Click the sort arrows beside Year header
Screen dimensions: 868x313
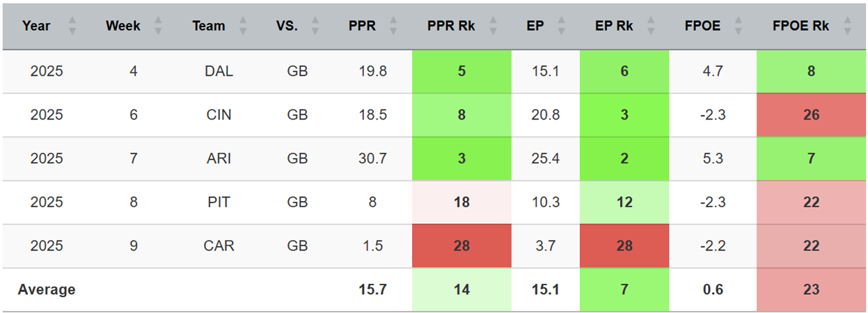point(71,26)
